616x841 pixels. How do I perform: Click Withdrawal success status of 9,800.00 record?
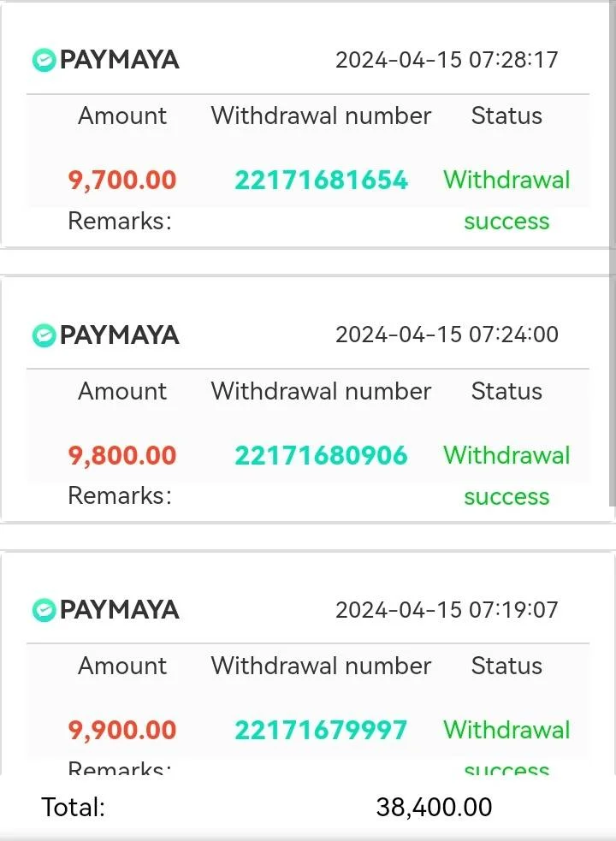pos(506,476)
